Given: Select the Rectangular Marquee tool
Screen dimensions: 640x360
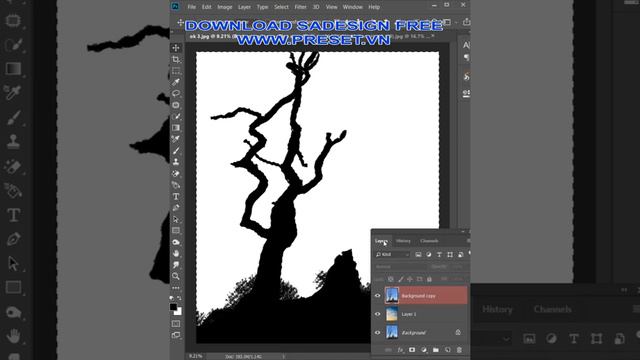Looking at the screenshot, I should tap(176, 71).
